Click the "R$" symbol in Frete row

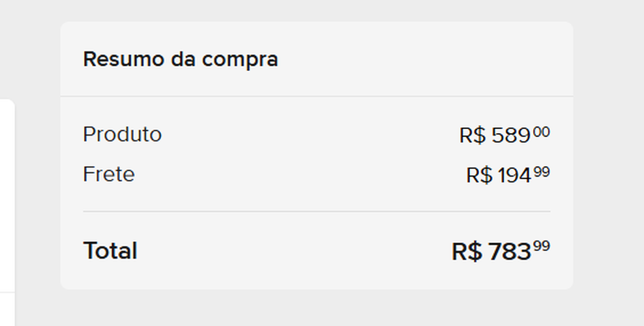[479, 175]
